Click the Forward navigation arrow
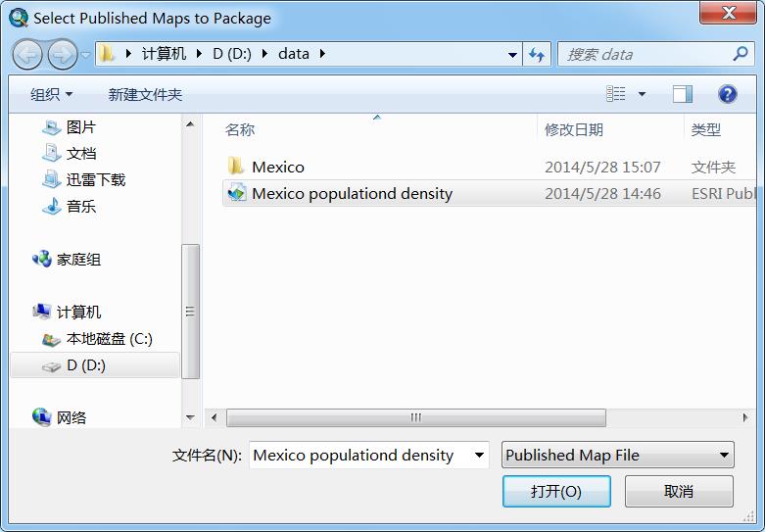Viewport: 765px width, 532px height. (63, 54)
